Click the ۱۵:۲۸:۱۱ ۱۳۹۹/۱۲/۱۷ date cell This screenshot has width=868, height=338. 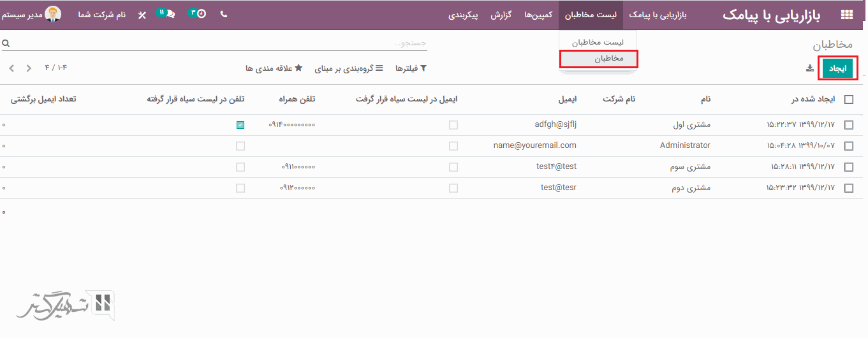click(x=802, y=167)
